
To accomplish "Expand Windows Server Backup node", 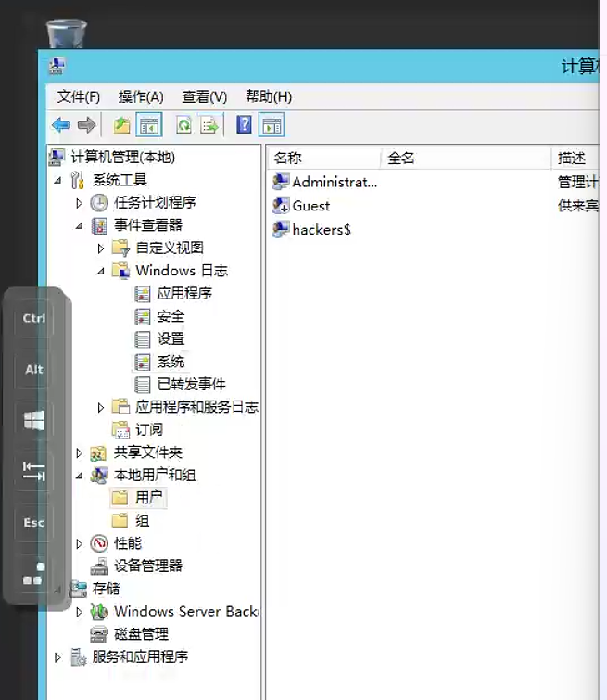I will [79, 612].
